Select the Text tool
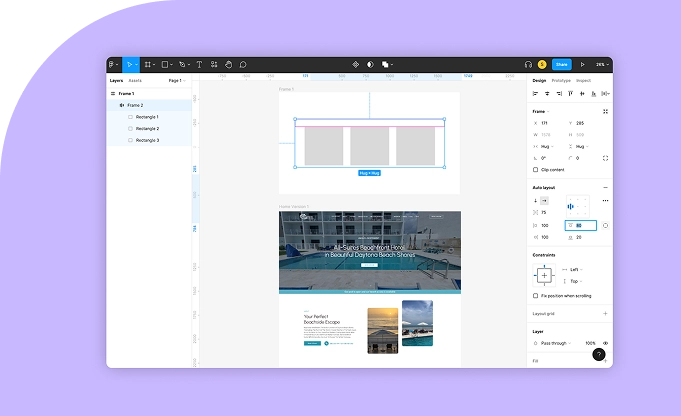681x416 pixels. coord(198,64)
